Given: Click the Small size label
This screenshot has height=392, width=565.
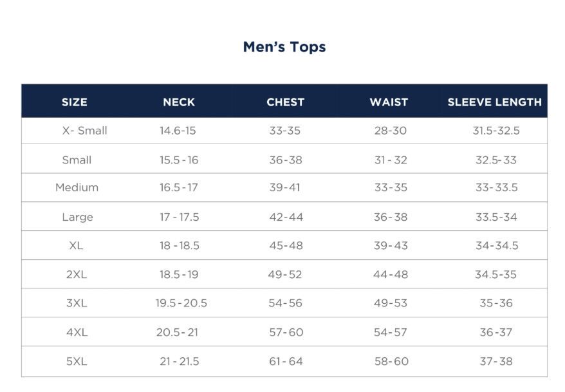Looking at the screenshot, I should (x=77, y=160).
